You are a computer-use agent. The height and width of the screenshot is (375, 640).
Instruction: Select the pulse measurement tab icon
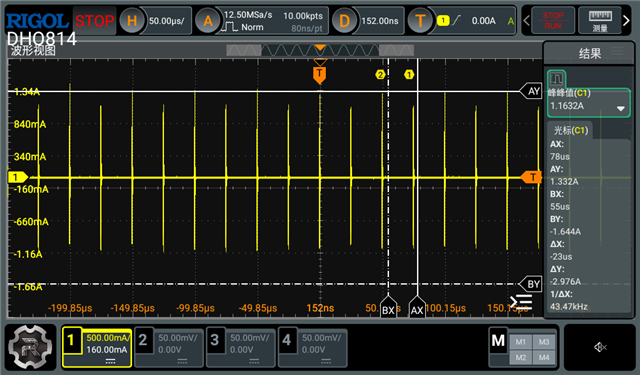point(556,78)
